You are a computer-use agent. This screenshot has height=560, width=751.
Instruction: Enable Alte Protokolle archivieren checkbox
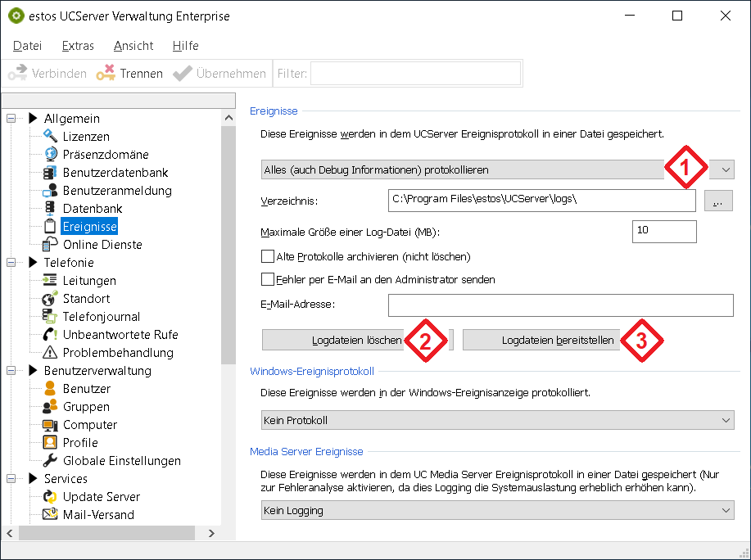(x=267, y=256)
